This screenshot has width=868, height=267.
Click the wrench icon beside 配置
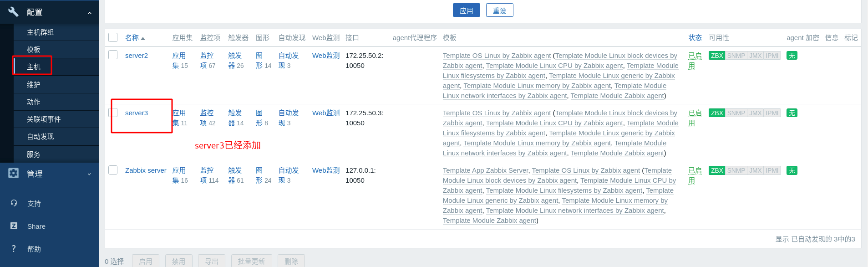[14, 11]
